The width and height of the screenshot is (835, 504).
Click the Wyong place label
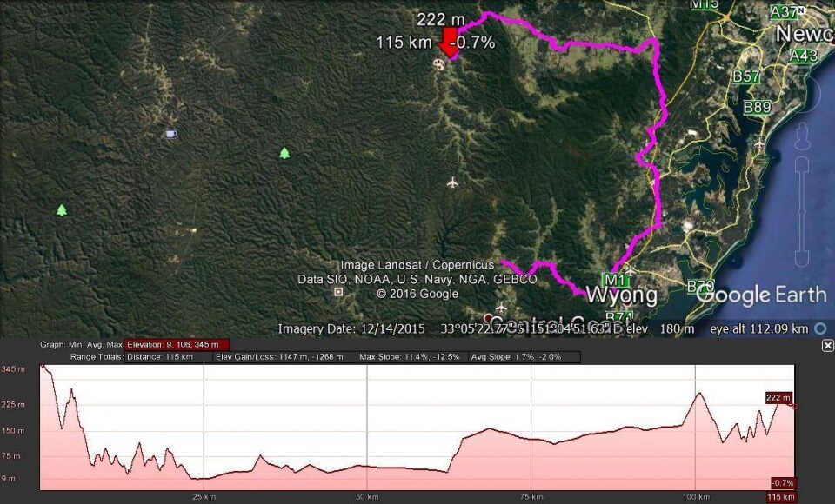click(x=621, y=295)
